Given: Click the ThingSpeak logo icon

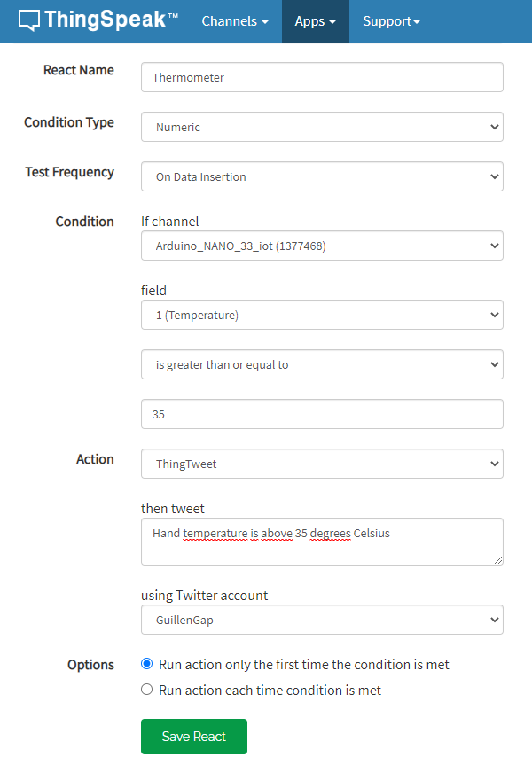Looking at the screenshot, I should pyautogui.click(x=29, y=20).
